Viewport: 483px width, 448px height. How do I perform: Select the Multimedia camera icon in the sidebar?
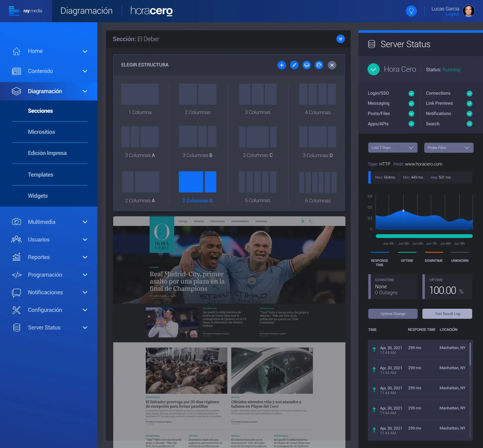(16, 222)
